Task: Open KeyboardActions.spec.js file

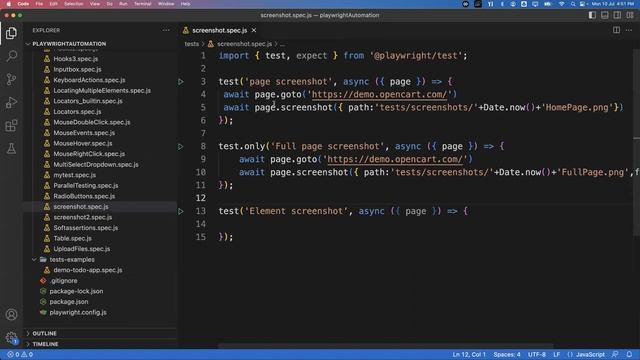Action: [x=89, y=80]
